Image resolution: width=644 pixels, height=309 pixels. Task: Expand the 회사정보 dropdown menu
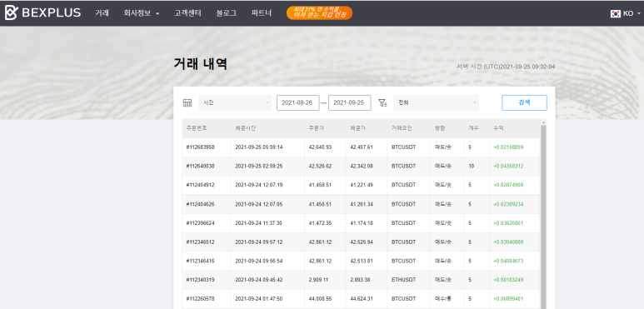(x=142, y=13)
